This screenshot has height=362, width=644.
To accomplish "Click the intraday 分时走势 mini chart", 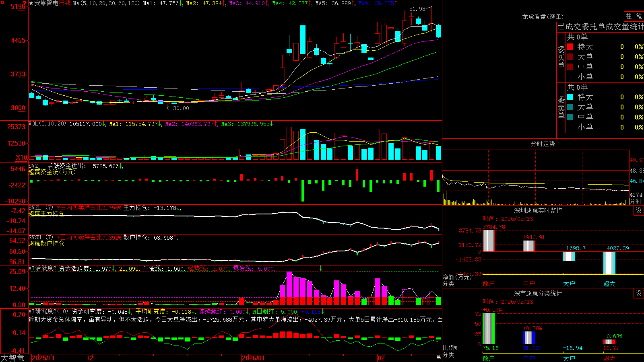I will click(536, 177).
